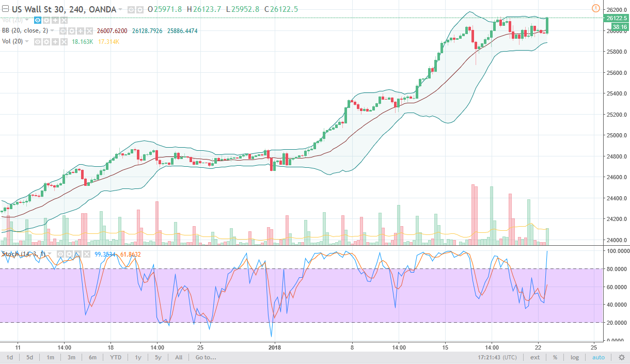This screenshot has height=364, width=630.
Task: Click the Stoch %K value 99.3534
Action: click(105, 254)
